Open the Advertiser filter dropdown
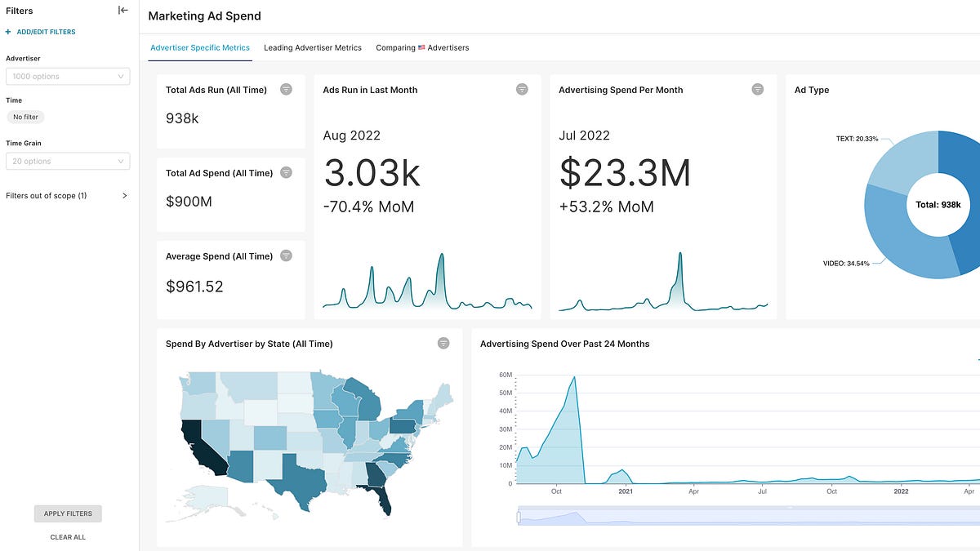This screenshot has width=980, height=551. coord(68,77)
